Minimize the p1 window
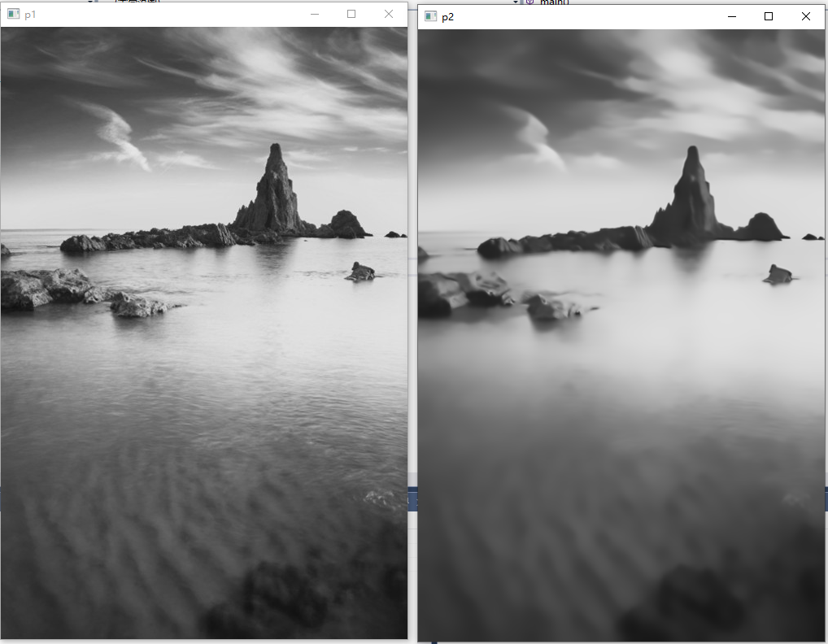The width and height of the screenshot is (828, 644). 315,15
